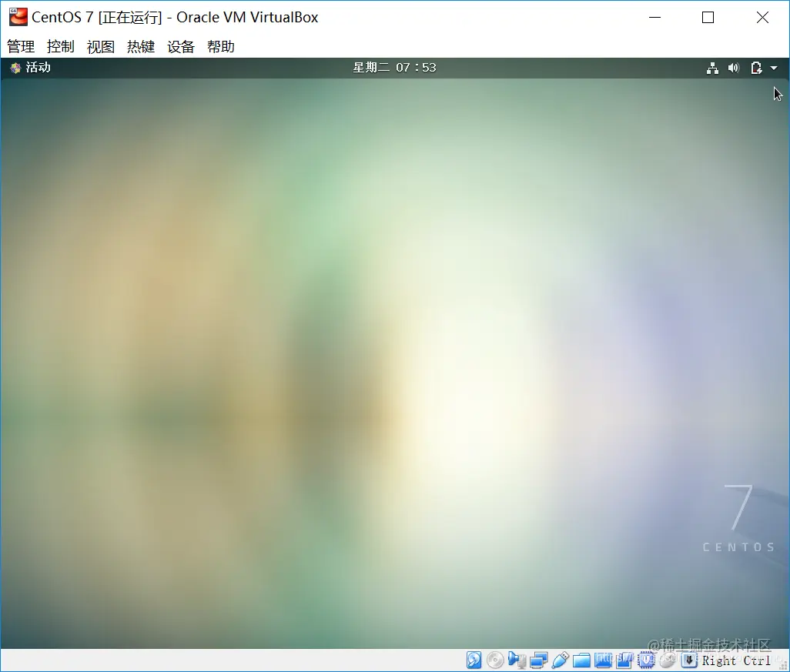Click the 活动 activities button
The image size is (790, 672).
click(31, 68)
